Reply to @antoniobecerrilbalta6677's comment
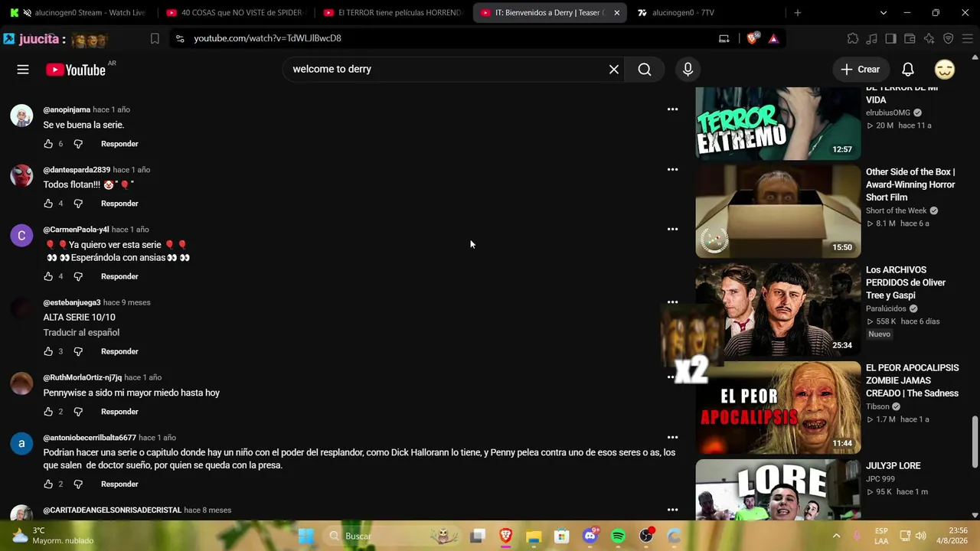This screenshot has width=980, height=551. (x=119, y=484)
